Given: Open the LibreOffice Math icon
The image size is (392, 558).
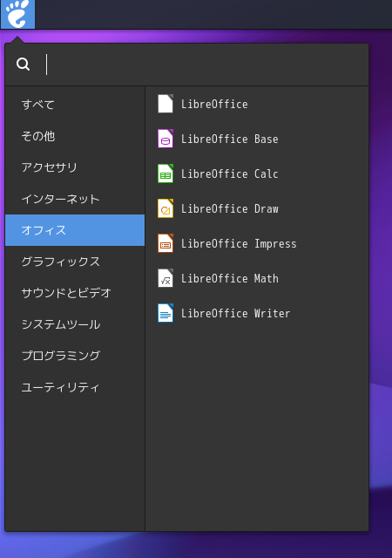Looking at the screenshot, I should (x=166, y=278).
